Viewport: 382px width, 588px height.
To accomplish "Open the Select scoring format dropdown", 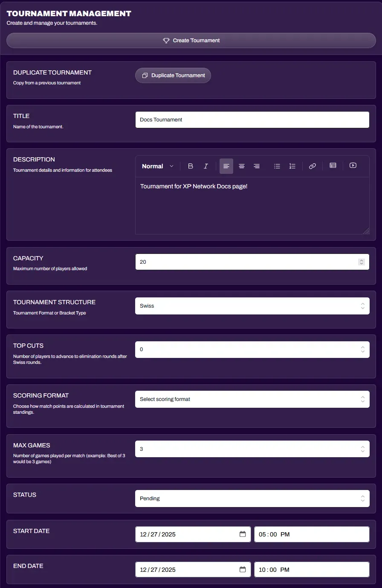I will [x=252, y=399].
